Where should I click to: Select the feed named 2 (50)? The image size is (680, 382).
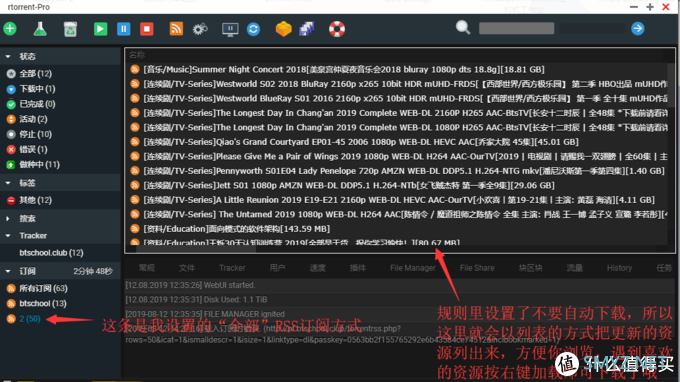tap(29, 319)
